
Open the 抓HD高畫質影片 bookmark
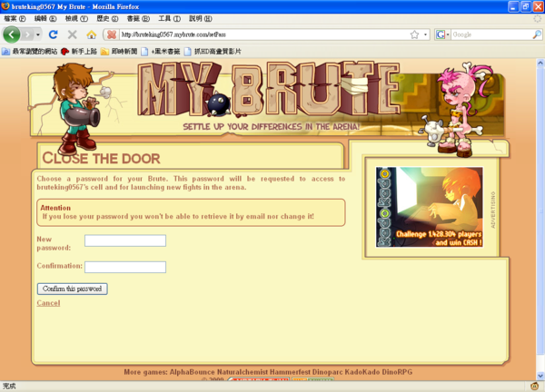click(x=213, y=52)
